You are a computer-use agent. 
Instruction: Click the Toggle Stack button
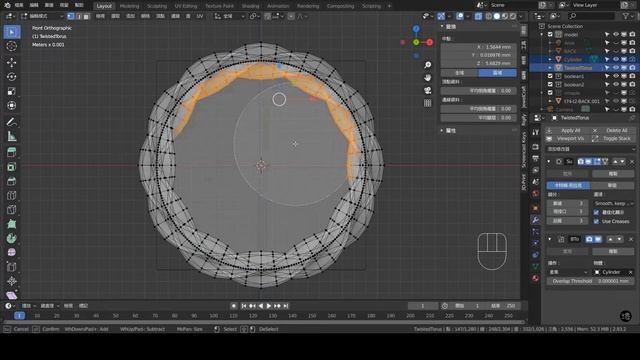[x=613, y=139]
